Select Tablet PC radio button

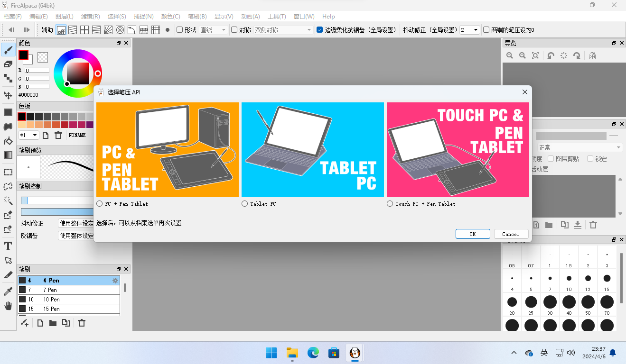[x=244, y=204]
